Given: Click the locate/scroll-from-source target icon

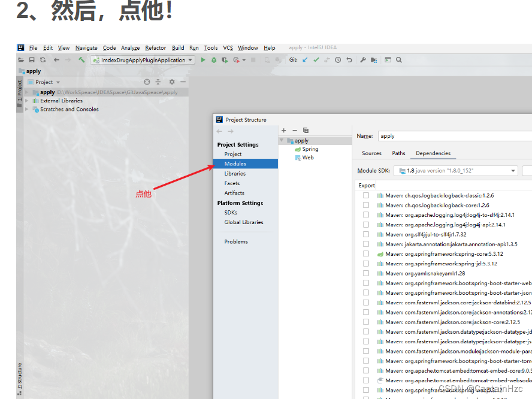Looking at the screenshot, I should point(147,81).
